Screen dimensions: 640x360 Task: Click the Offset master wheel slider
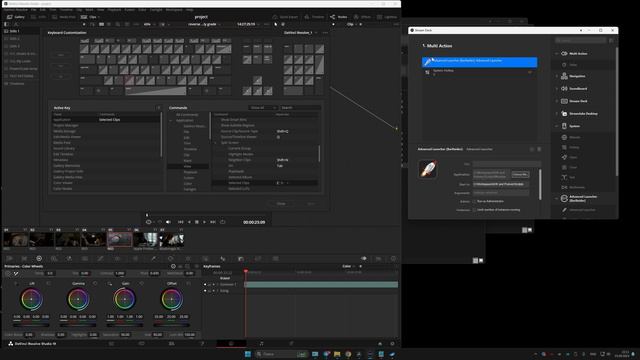tap(171, 325)
